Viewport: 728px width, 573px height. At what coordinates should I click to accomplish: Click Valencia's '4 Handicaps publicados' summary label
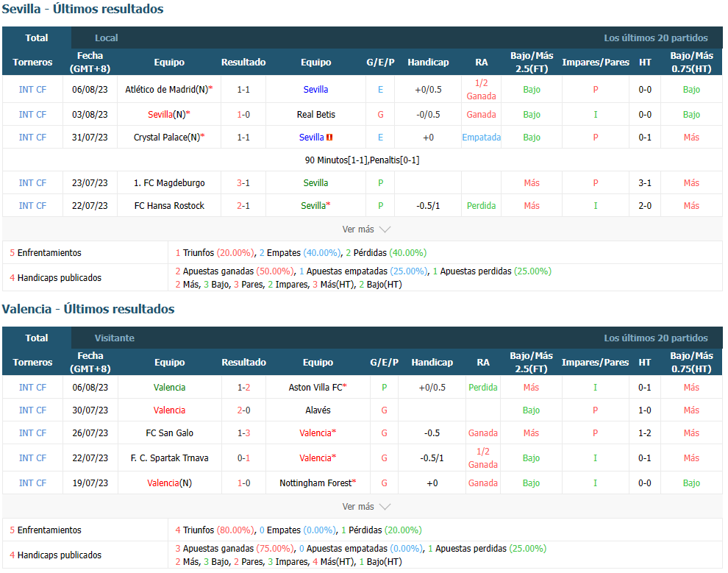[56, 555]
